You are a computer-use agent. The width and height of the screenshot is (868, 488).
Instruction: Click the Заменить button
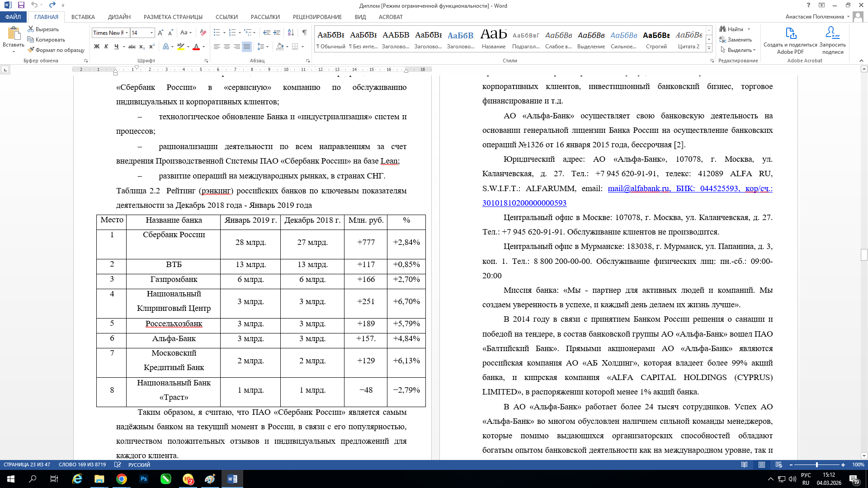(736, 40)
